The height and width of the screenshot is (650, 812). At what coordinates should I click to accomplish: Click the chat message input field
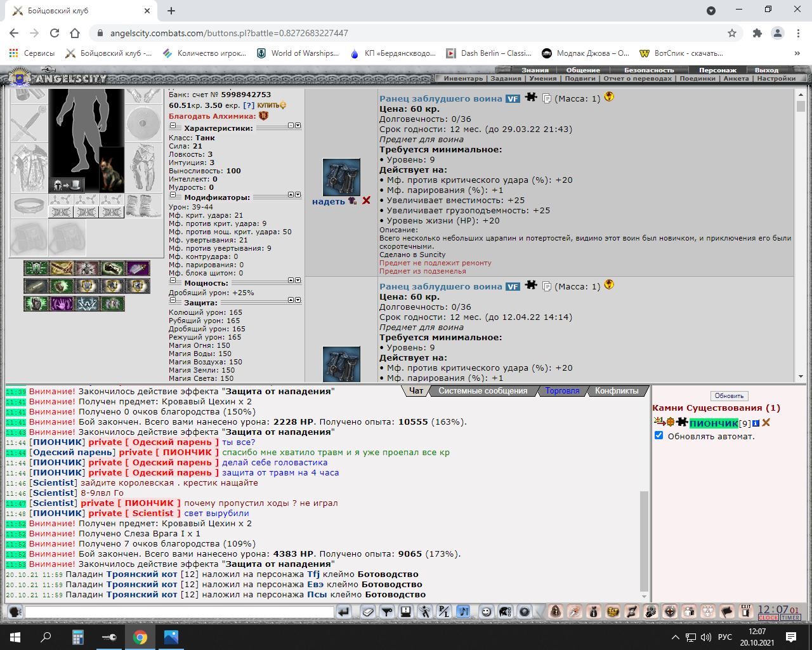[180, 612]
